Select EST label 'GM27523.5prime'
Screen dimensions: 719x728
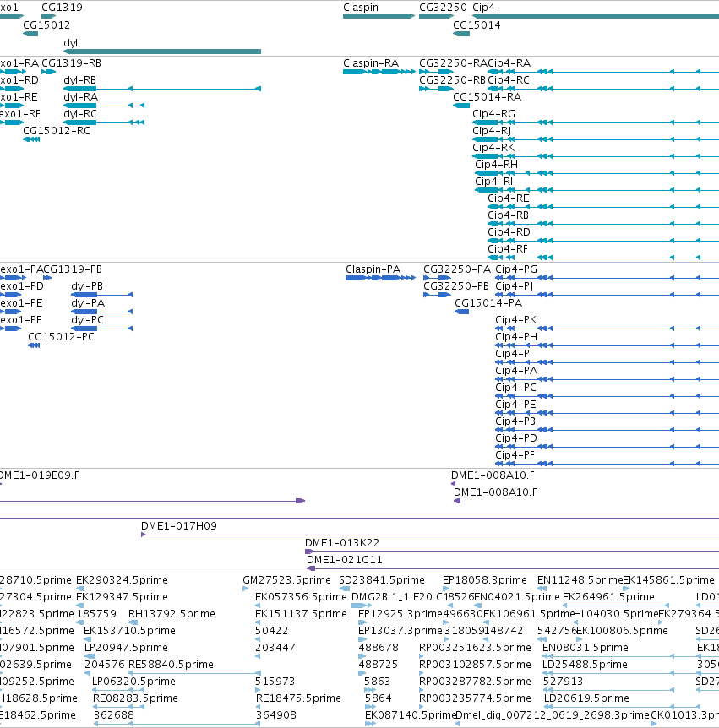(x=287, y=580)
